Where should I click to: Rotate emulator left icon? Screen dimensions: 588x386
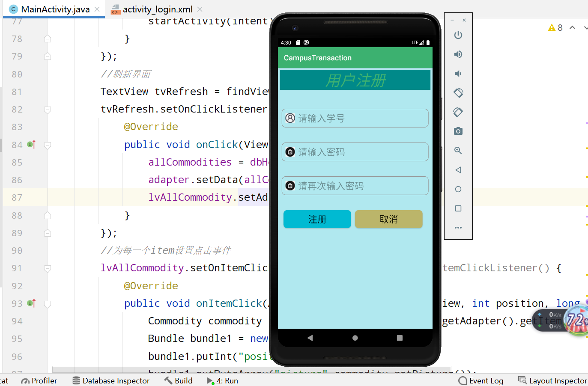point(458,93)
